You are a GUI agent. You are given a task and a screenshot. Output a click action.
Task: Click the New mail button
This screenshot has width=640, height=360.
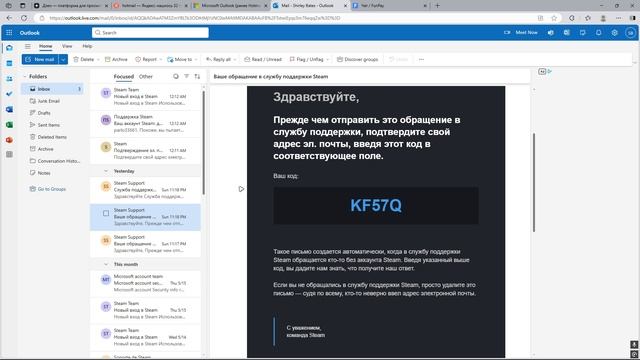click(40, 60)
